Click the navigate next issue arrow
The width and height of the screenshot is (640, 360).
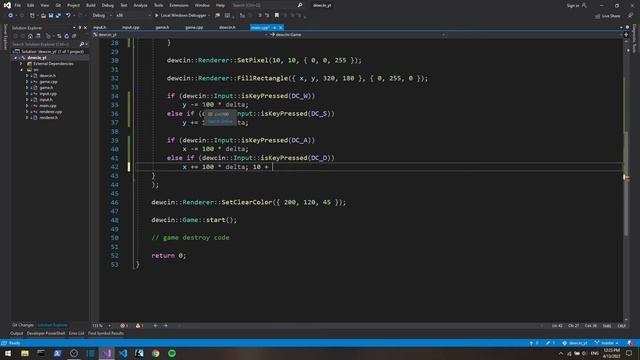click(166, 326)
